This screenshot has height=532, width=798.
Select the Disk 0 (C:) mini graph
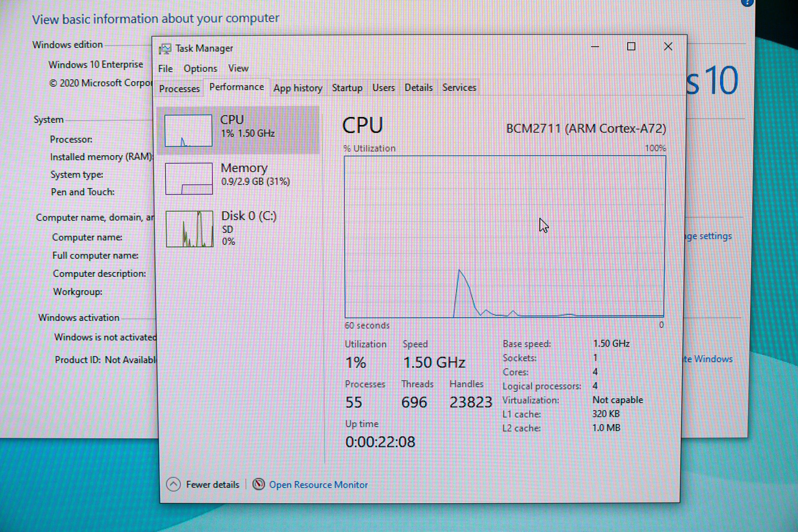[x=190, y=229]
